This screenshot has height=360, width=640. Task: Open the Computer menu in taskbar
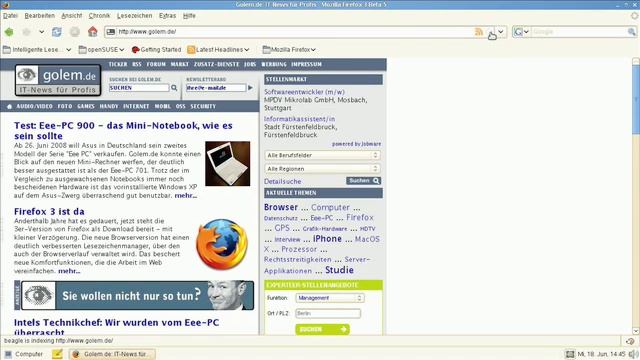coord(24,354)
